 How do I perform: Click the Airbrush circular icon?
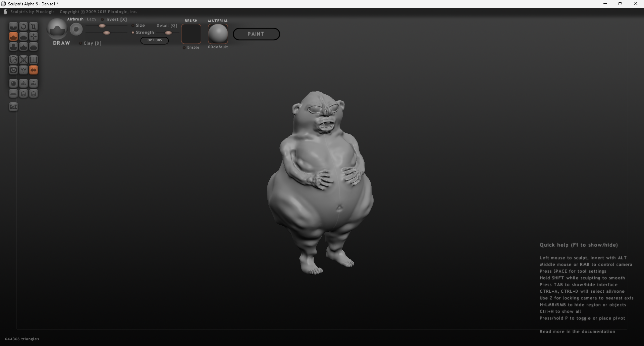[x=76, y=30]
